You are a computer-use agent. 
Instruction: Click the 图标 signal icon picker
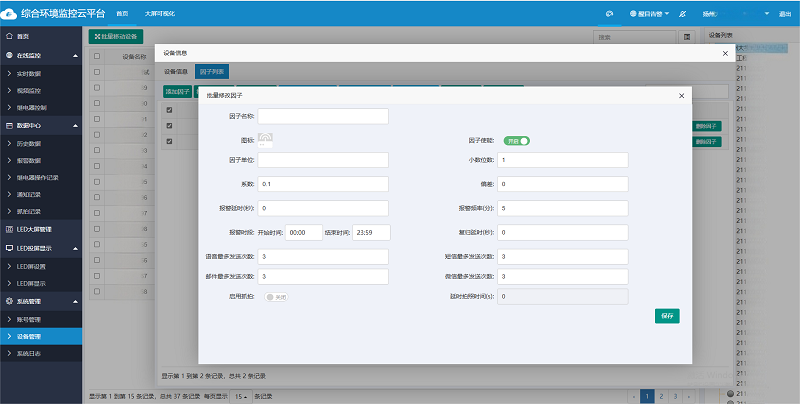click(x=265, y=139)
